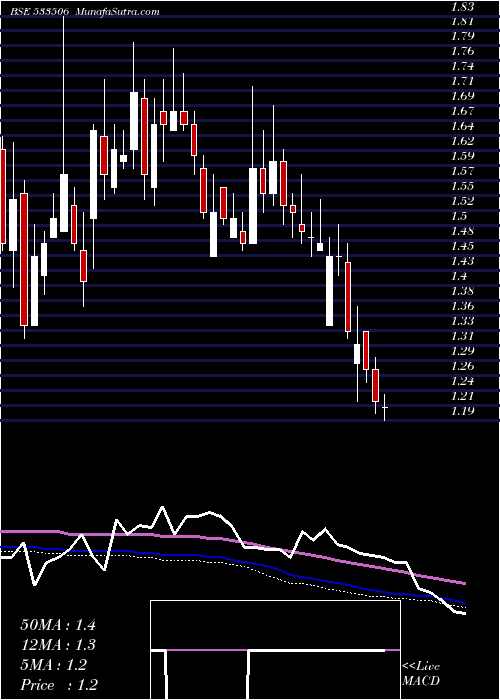The width and height of the screenshot is (500, 700).
Task: Select the 1.29 price axis label
Action: tap(462, 351)
